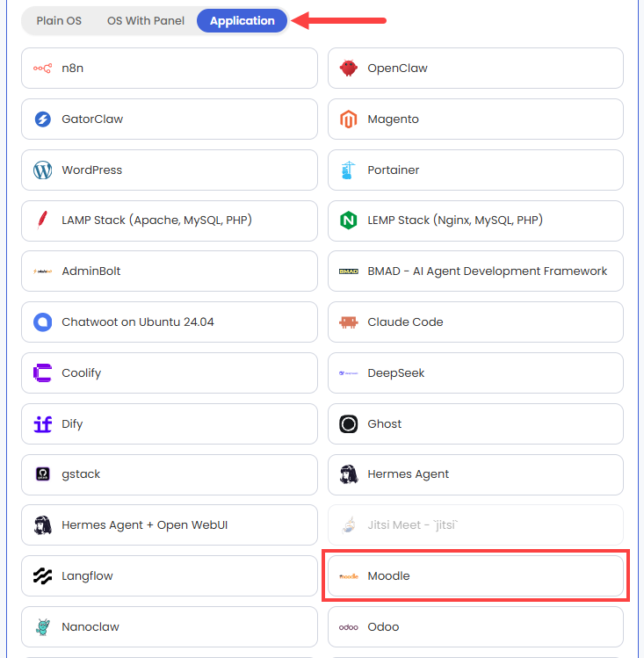Viewport: 644px width, 658px height.
Task: Select the AdminBolt label
Action: (91, 271)
